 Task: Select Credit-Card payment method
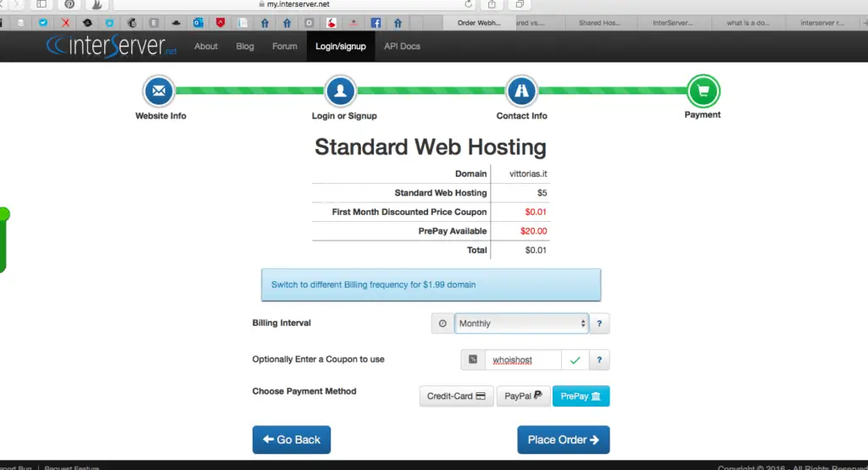(x=456, y=396)
